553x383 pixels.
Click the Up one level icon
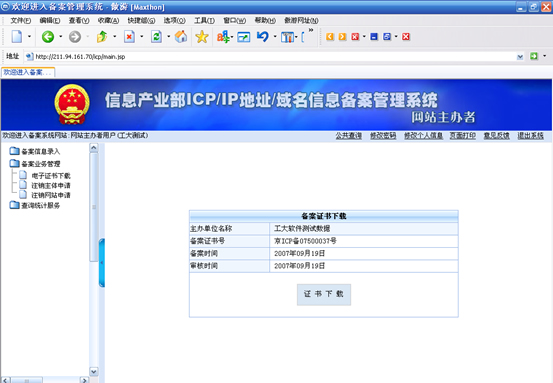click(102, 37)
